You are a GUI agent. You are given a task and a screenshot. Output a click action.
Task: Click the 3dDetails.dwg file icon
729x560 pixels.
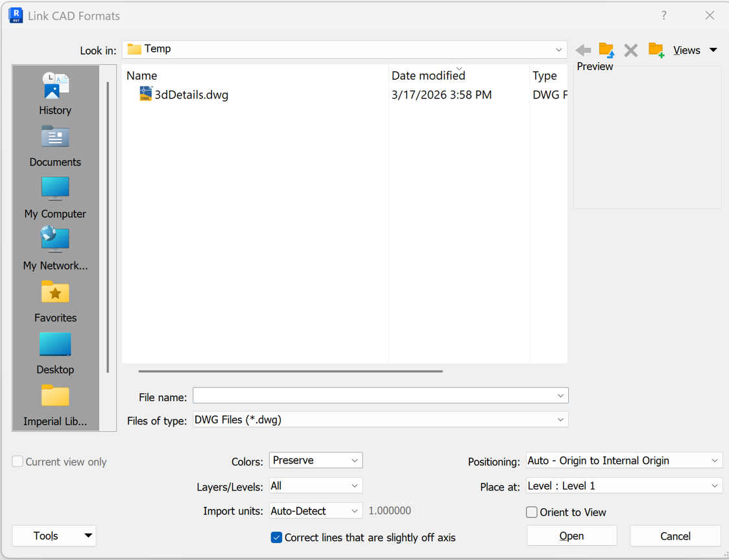coord(145,93)
